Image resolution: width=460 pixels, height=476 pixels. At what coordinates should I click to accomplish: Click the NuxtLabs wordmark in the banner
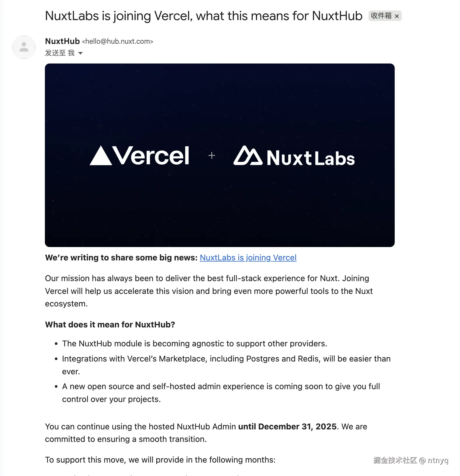point(310,158)
